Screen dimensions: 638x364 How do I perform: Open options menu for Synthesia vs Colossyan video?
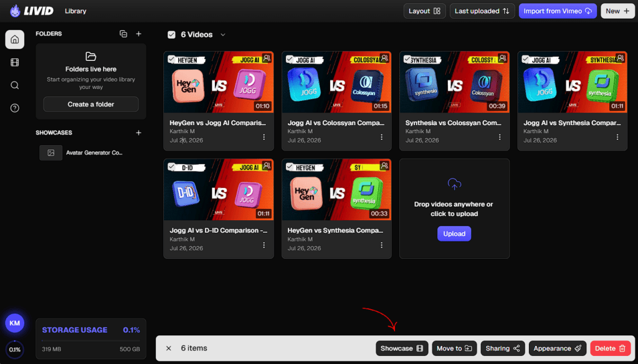coord(500,138)
